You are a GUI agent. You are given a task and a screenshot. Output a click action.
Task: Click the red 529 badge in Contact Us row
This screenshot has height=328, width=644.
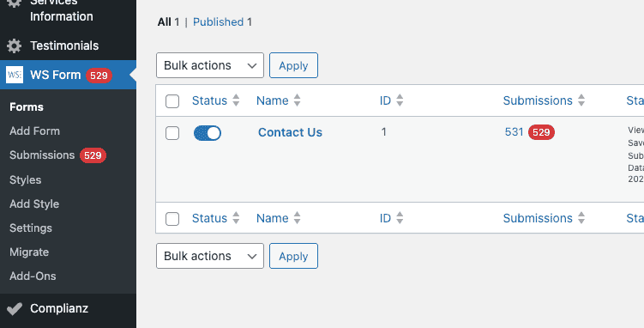541,132
